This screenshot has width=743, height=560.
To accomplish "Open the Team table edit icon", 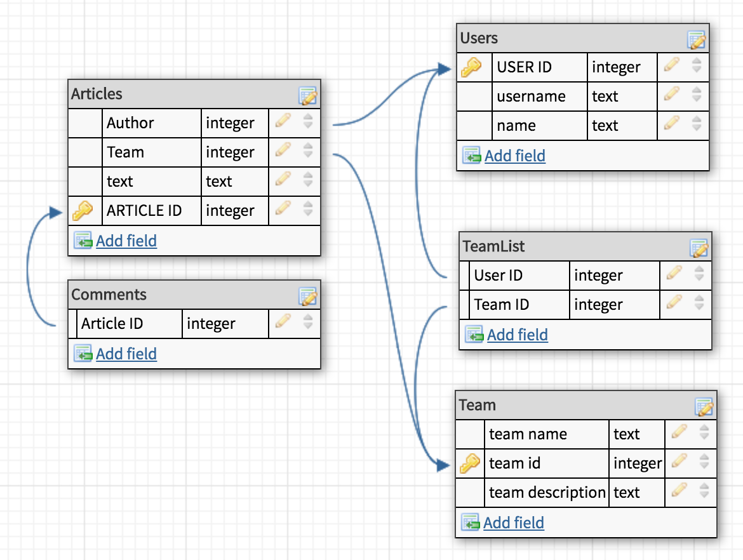I will [704, 406].
